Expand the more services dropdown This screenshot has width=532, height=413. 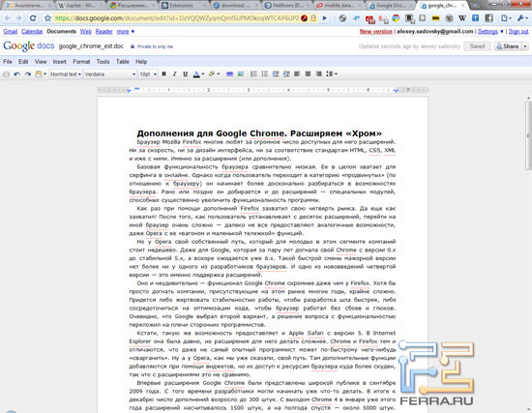coord(126,32)
